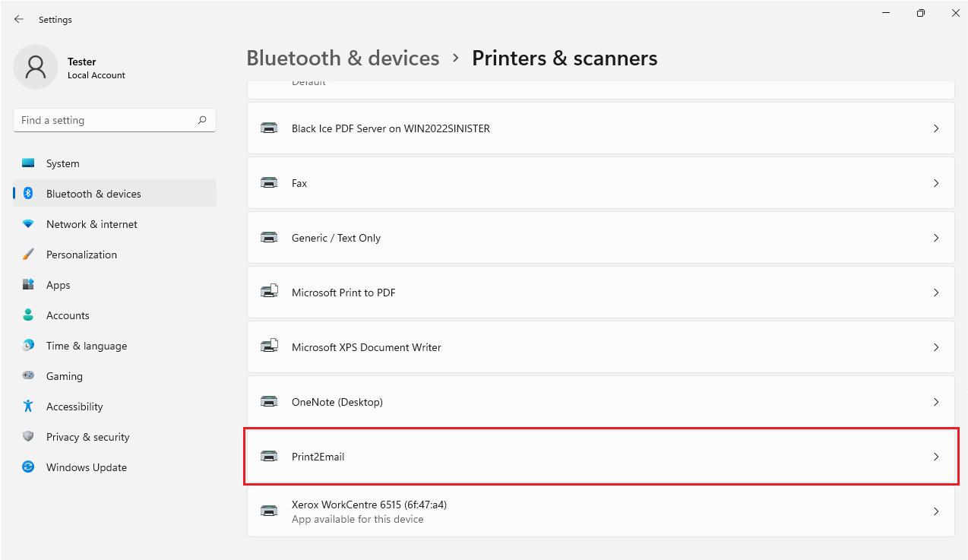This screenshot has width=968, height=560.
Task: Click the System monitor icon
Action: click(28, 163)
